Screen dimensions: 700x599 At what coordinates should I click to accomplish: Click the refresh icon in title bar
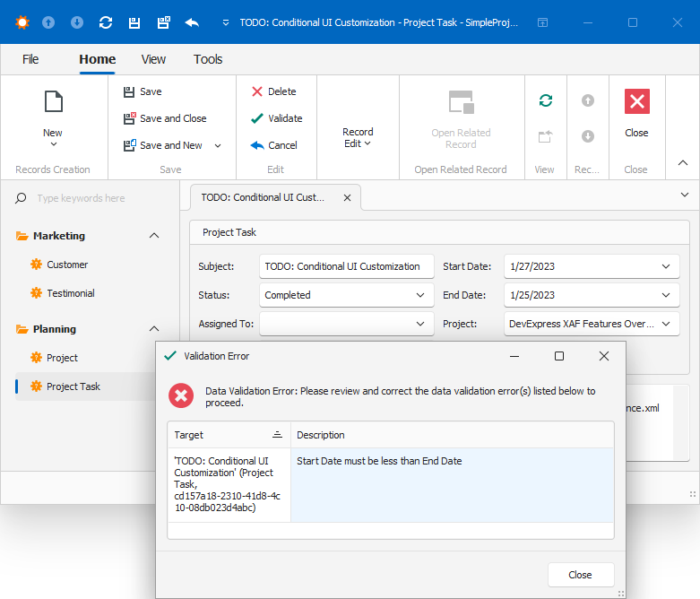(106, 22)
